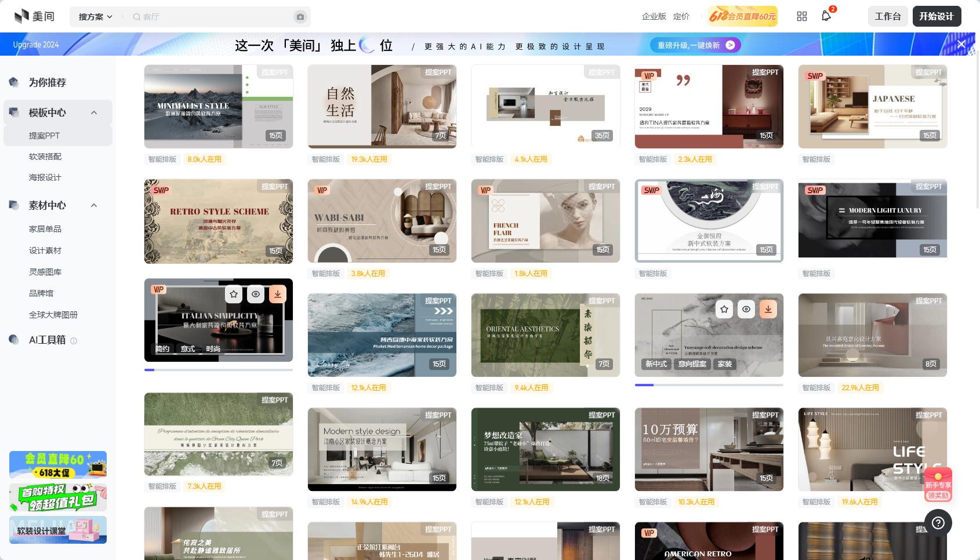
Task: Click the 意向提案 tag
Action: [x=692, y=363]
